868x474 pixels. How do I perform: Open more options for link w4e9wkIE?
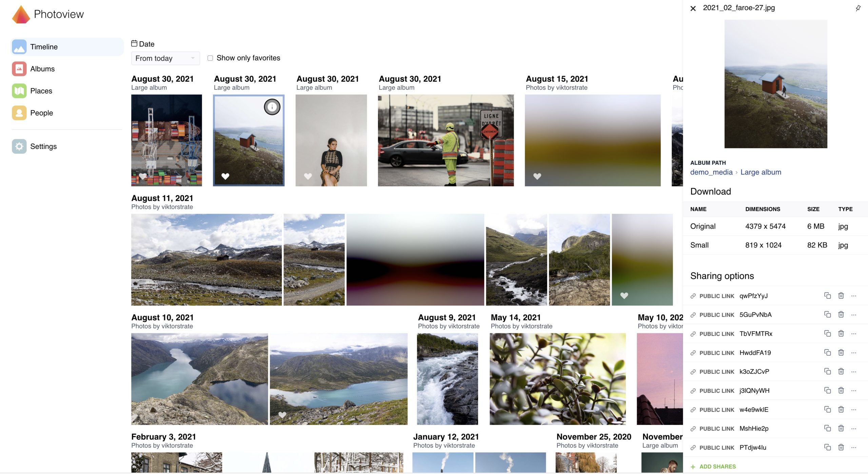(x=854, y=410)
